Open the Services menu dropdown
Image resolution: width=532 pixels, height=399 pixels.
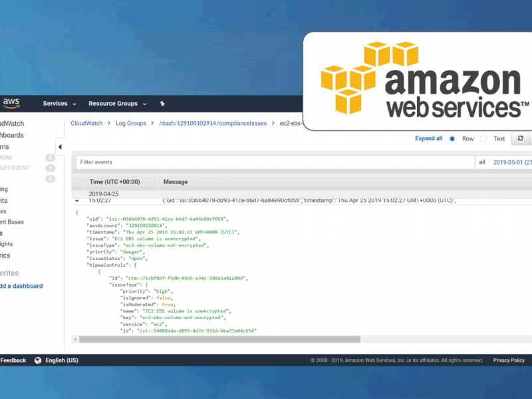(55, 104)
